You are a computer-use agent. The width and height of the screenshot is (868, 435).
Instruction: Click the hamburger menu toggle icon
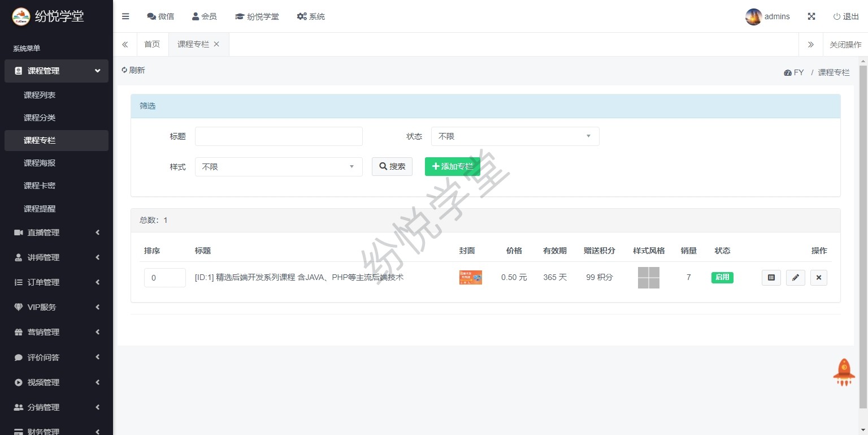click(125, 16)
